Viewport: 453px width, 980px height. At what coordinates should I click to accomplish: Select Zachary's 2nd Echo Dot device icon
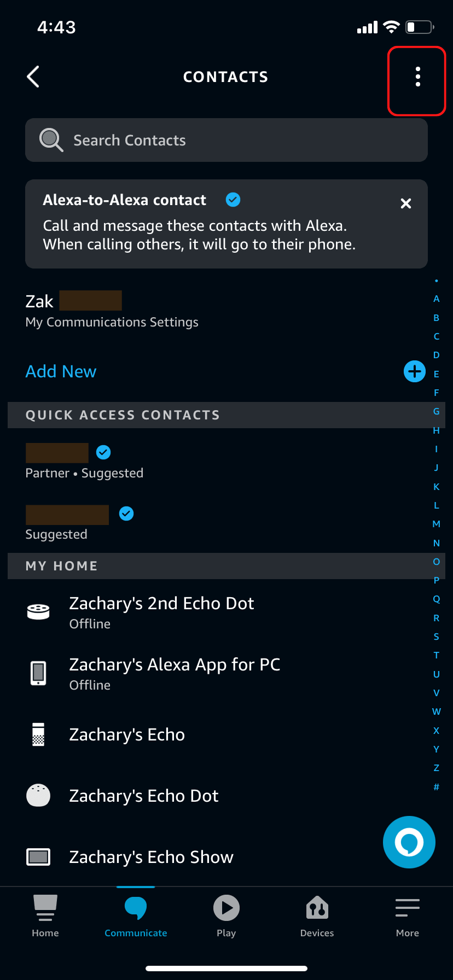(x=38, y=611)
